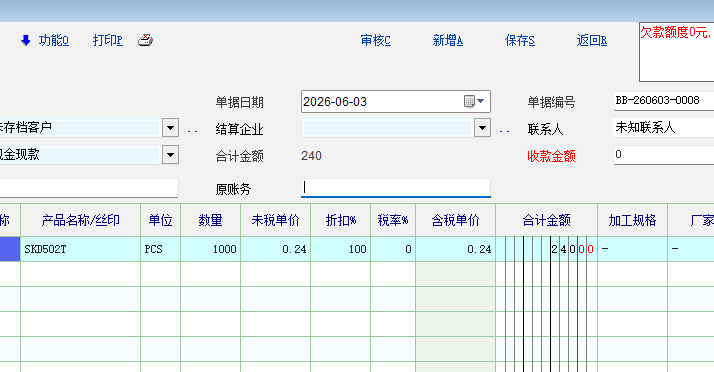Screen dimensions: 714x372
Task: Expand the 未存档客户 customer dropdown
Action: point(170,128)
